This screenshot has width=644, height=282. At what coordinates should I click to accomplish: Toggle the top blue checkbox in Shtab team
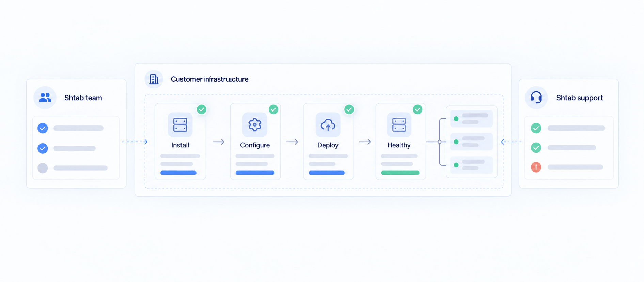pyautogui.click(x=43, y=128)
